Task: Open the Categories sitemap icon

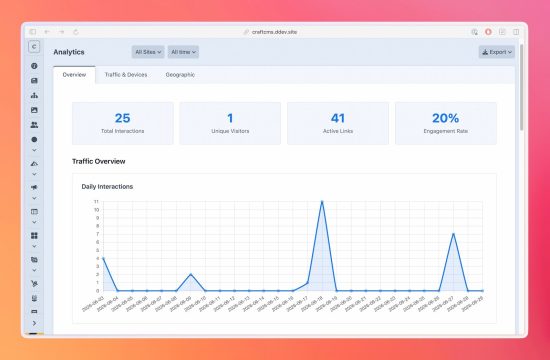Action: [x=34, y=95]
